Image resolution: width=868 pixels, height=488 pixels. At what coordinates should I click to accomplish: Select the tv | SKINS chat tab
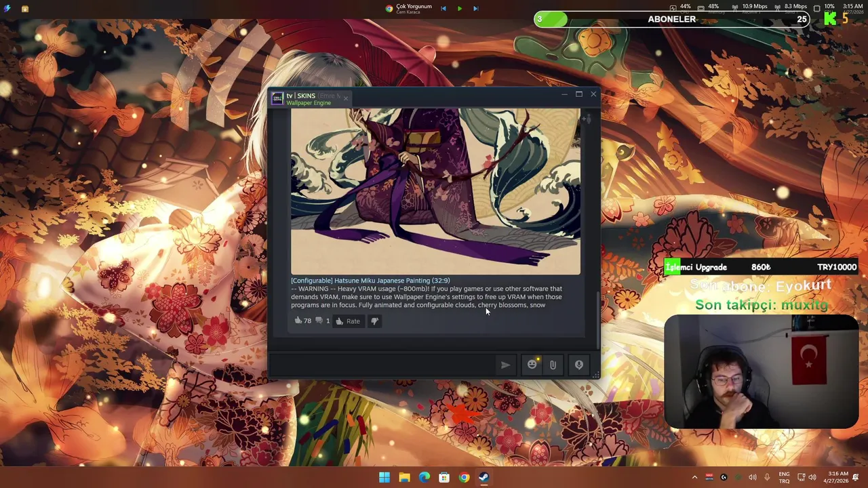[x=310, y=99]
